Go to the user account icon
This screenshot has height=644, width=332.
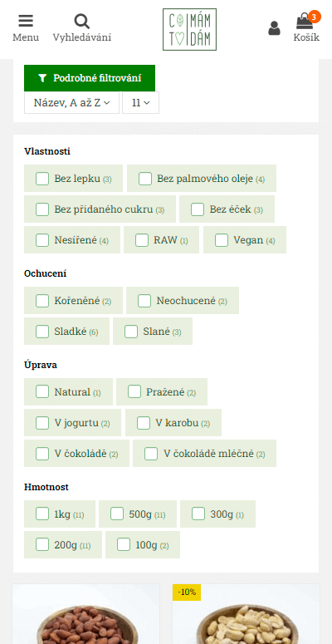[x=274, y=28]
